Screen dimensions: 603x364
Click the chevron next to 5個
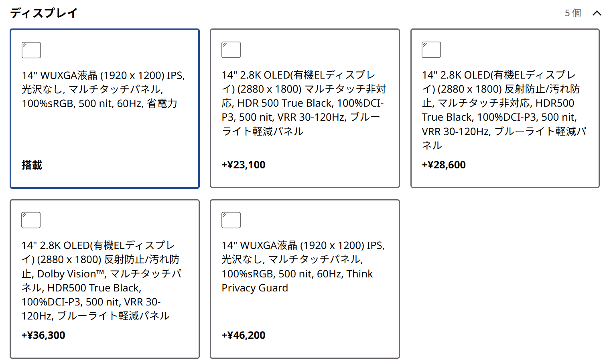(596, 13)
